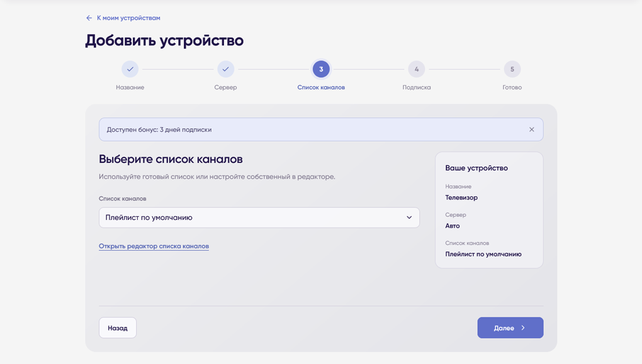The image size is (642, 364).
Task: Click the back arrow icon near К моим устройствам
Action: tap(89, 18)
